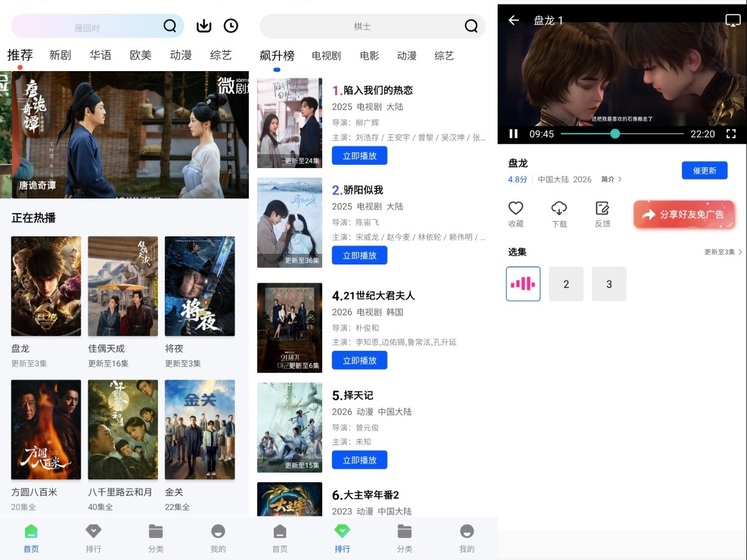Open the 反馈 feedback icon

tap(603, 214)
